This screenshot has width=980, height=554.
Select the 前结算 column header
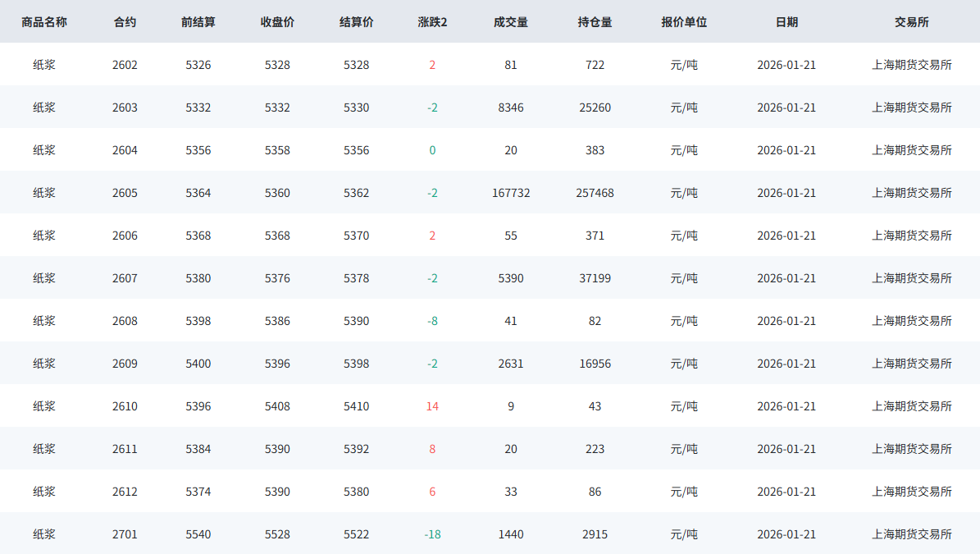198,22
